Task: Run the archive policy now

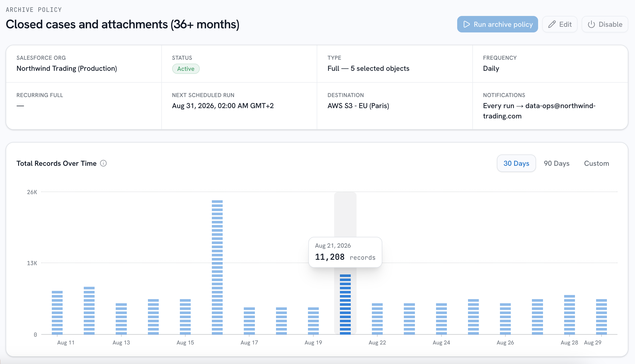Action: (497, 24)
